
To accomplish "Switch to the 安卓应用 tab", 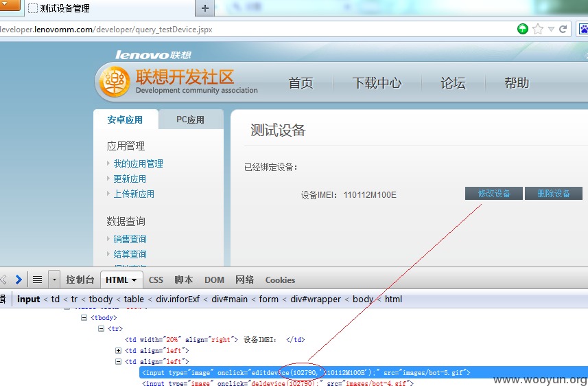I will pyautogui.click(x=126, y=120).
